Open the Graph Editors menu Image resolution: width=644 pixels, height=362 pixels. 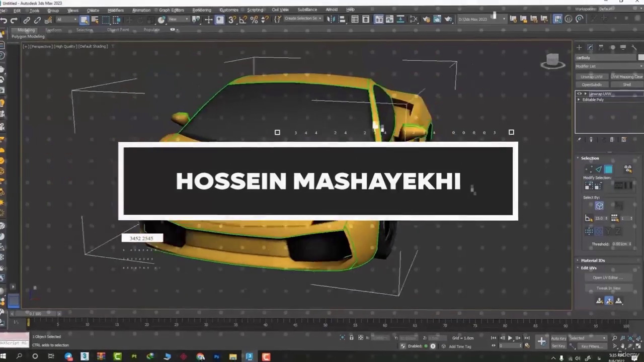tap(171, 10)
